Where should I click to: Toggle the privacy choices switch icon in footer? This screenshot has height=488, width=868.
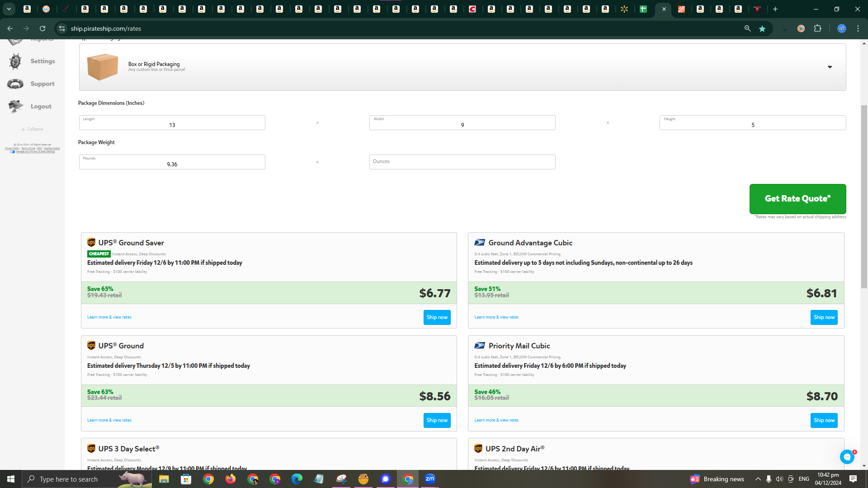tap(12, 152)
